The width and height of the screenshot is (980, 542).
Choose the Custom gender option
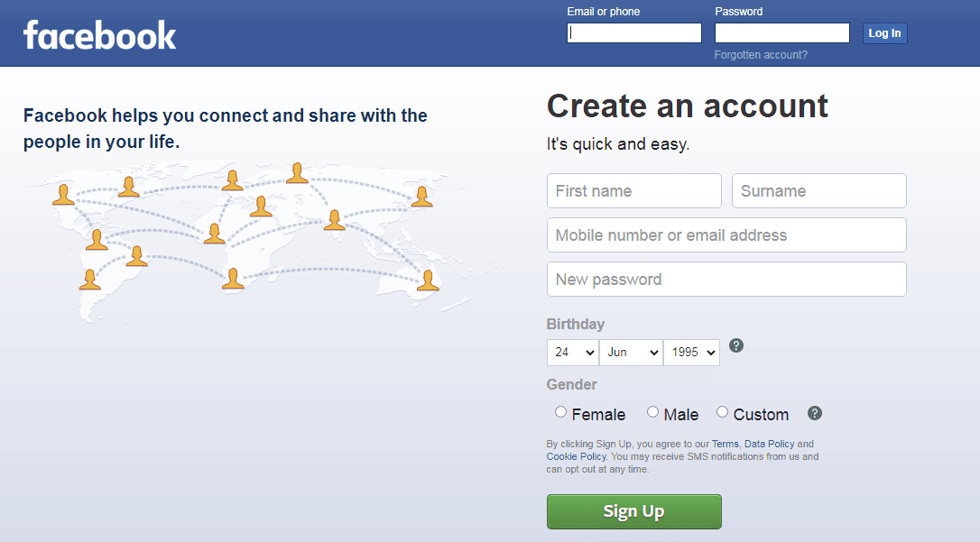click(722, 412)
